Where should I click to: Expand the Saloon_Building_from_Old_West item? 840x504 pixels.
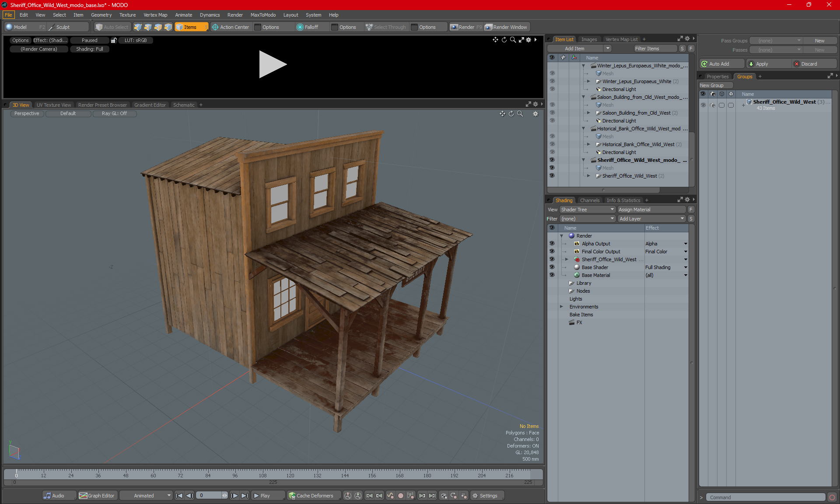click(x=588, y=113)
